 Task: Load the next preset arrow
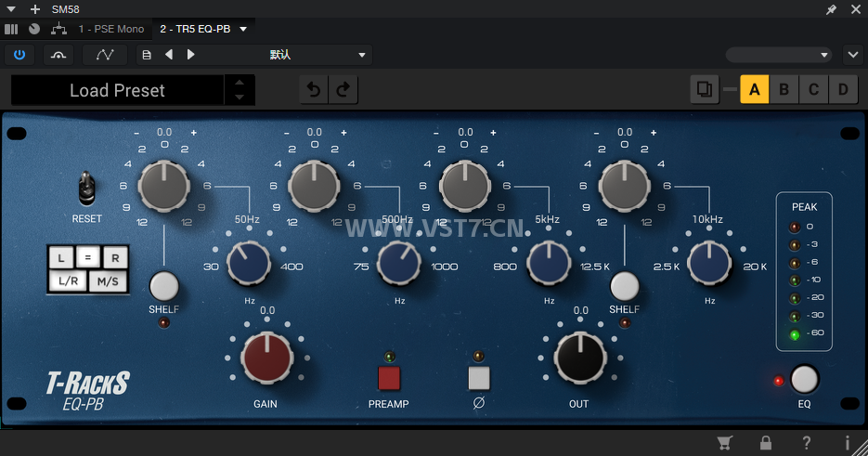pyautogui.click(x=191, y=54)
